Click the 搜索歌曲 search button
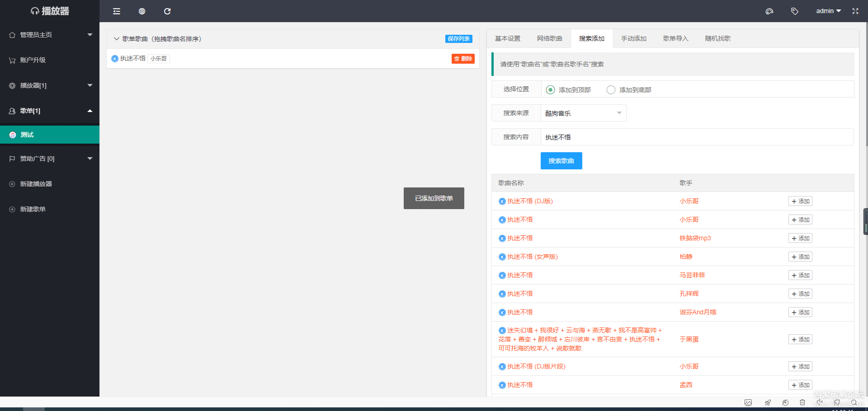Screen dimensions: 868x411 click(x=561, y=161)
